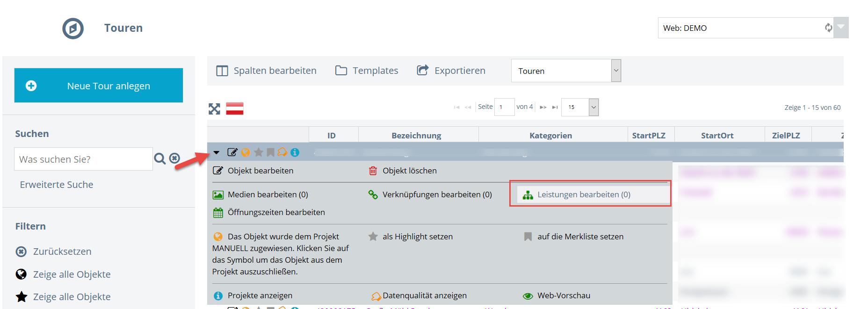Click the orange data quality icon in row

coord(282,152)
